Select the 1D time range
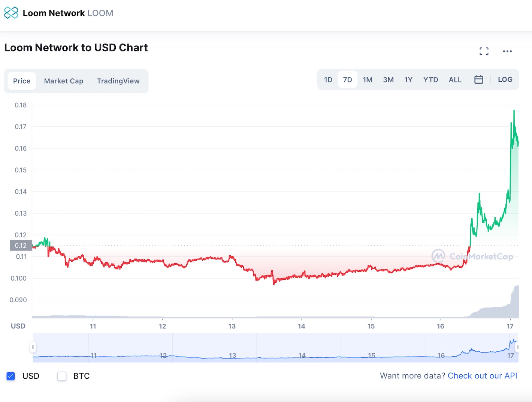532x402 pixels. coord(328,79)
